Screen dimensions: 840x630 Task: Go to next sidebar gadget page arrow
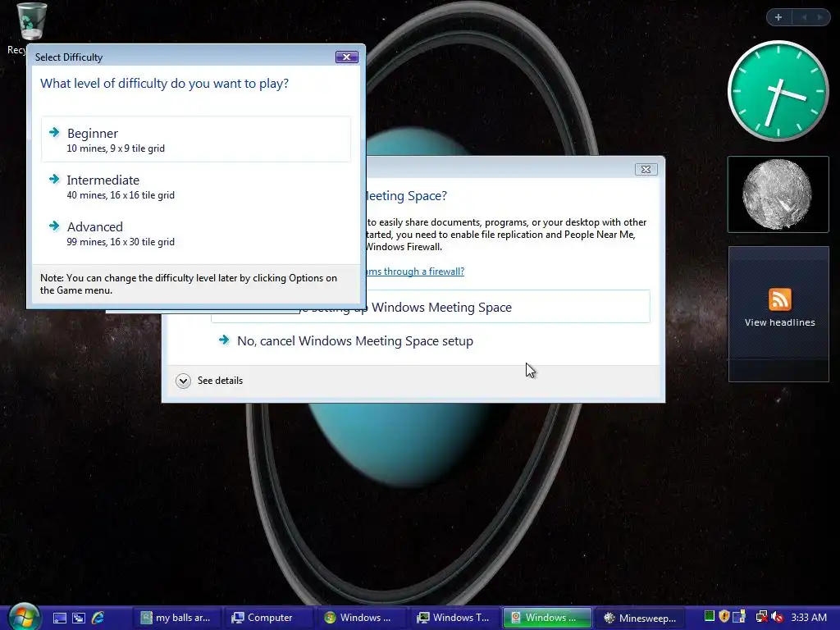tap(819, 17)
